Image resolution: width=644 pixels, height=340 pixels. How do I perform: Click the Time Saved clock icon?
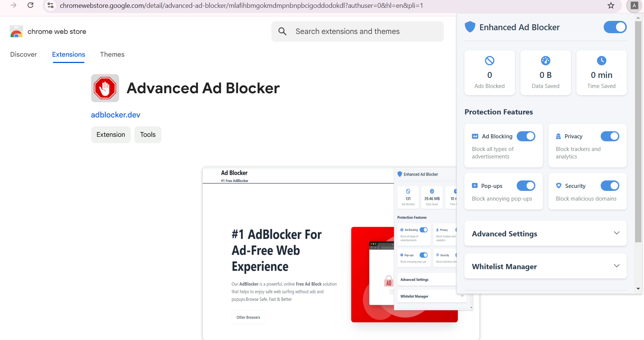(601, 60)
